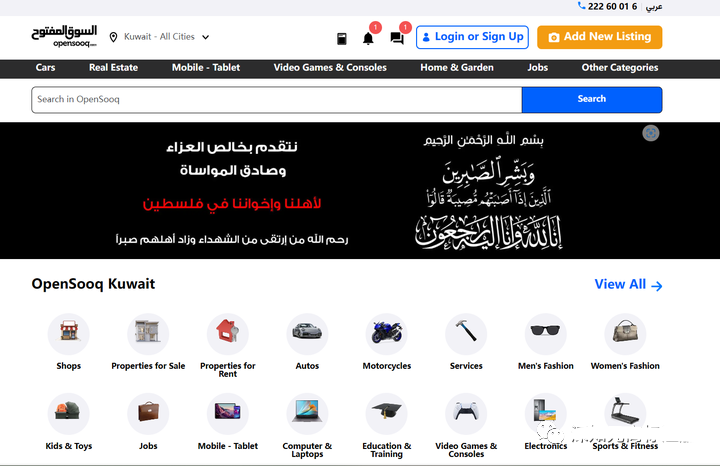Open the Mobile - Tablet category icon
The height and width of the screenshot is (466, 720).
[228, 414]
